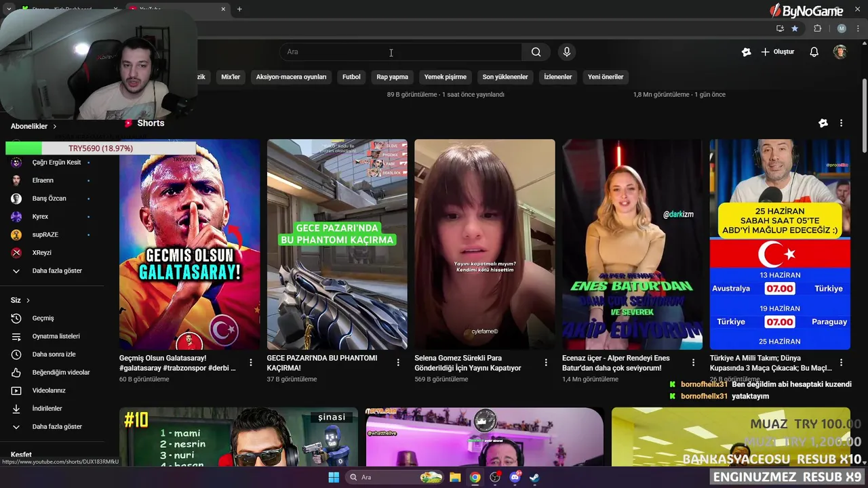868x488 pixels.
Task: Open OBS Studio from taskbar
Action: (495, 477)
